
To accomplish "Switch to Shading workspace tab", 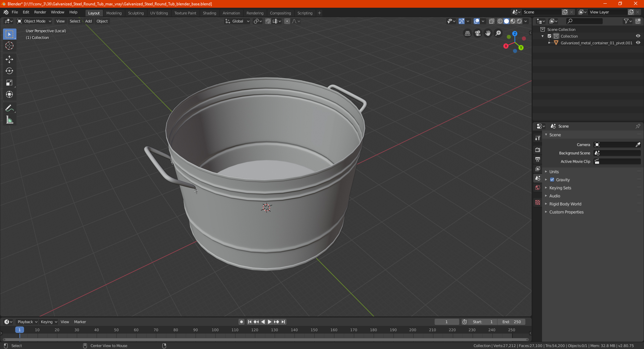I will click(209, 13).
